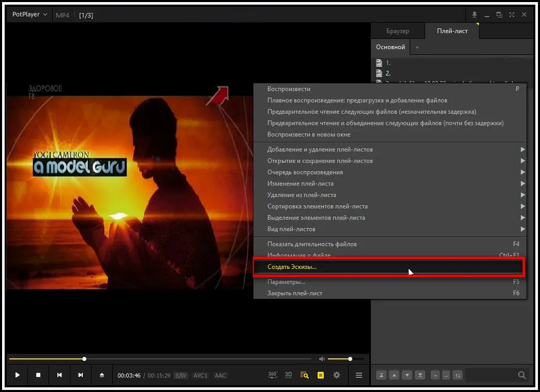540x392 pixels.
Task: Select playlist item 2
Action: pos(453,73)
